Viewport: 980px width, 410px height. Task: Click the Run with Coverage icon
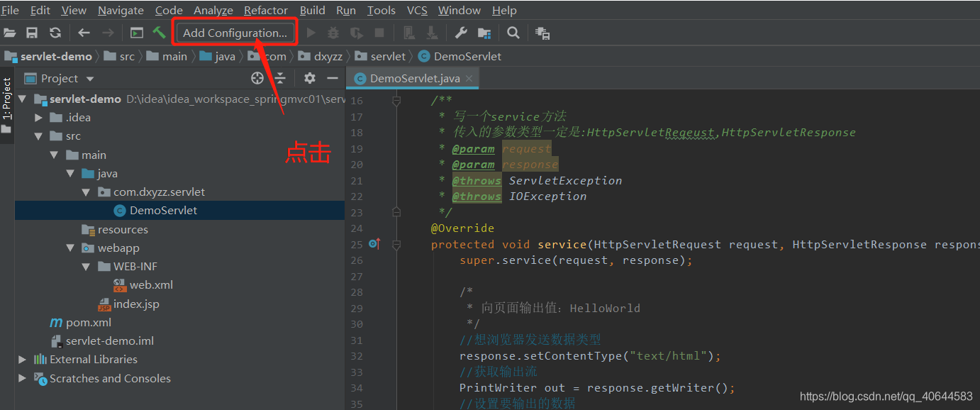pyautogui.click(x=357, y=33)
